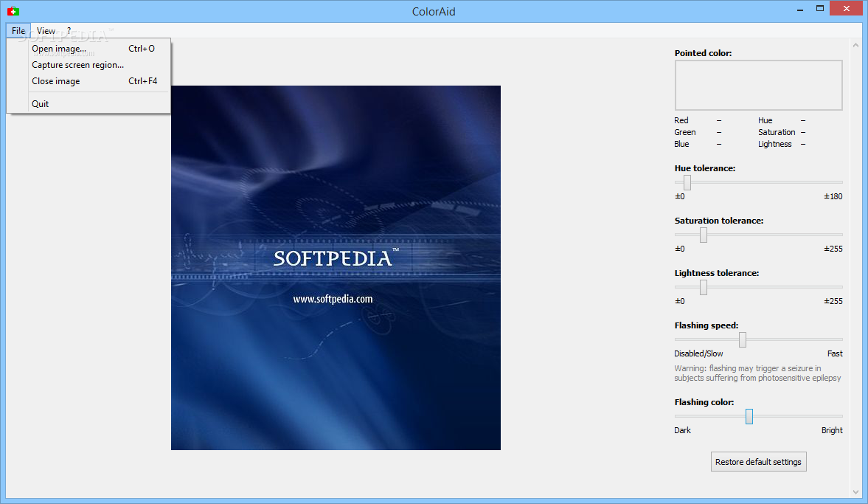Open the View menu
868x504 pixels.
click(46, 31)
